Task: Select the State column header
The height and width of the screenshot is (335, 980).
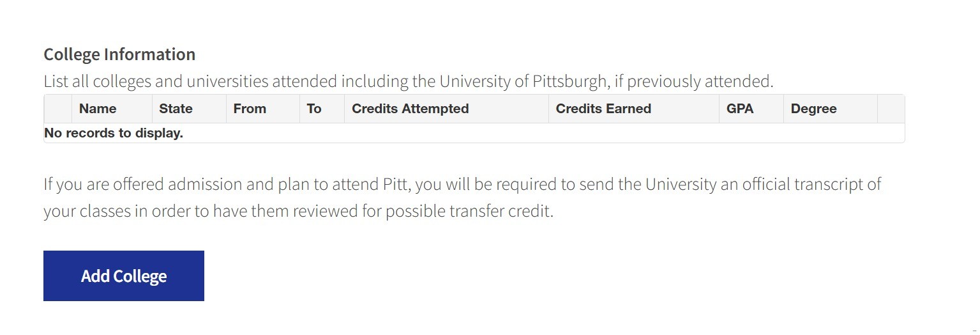Action: click(176, 109)
